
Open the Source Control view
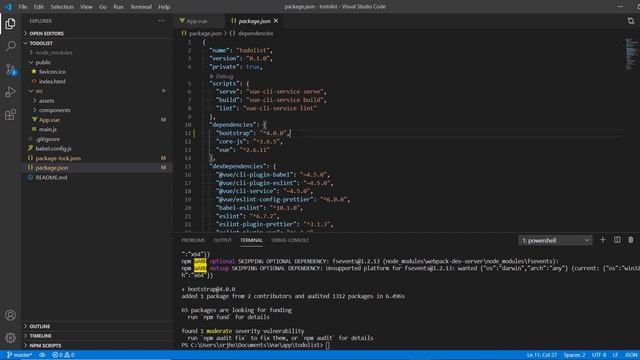[10, 69]
